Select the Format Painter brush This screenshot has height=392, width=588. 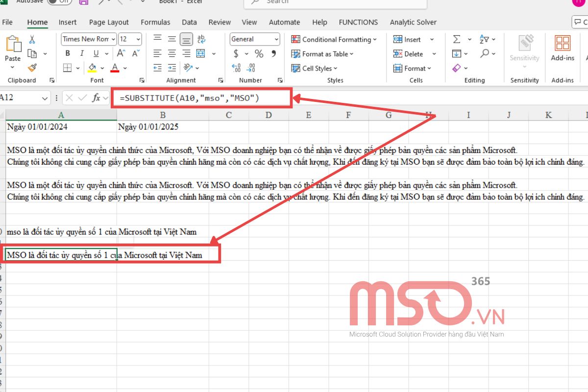coord(32,68)
